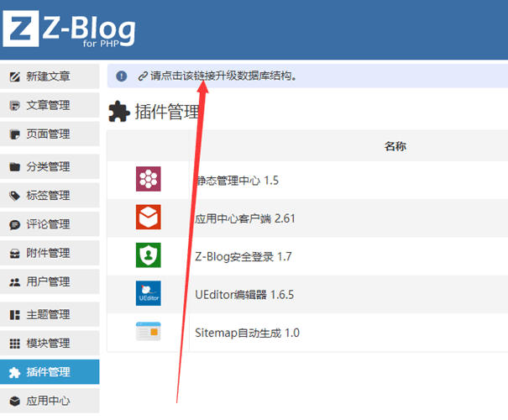Click the 请点击该链接升级数据库结构 link
Image resolution: width=508 pixels, height=420 pixels.
[x=223, y=76]
